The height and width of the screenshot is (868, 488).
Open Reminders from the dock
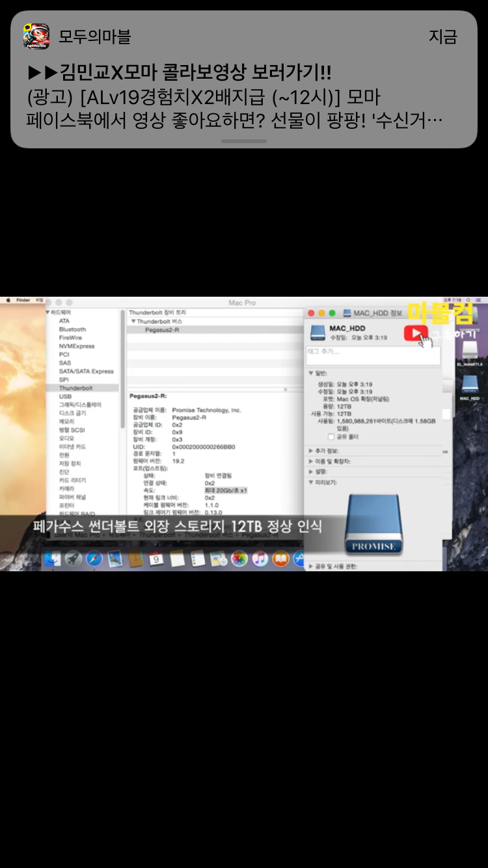coord(198,558)
